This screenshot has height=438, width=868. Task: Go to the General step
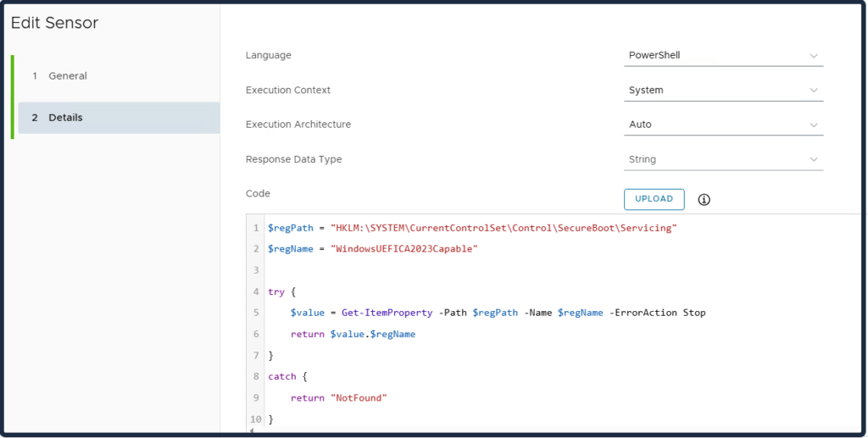point(68,76)
